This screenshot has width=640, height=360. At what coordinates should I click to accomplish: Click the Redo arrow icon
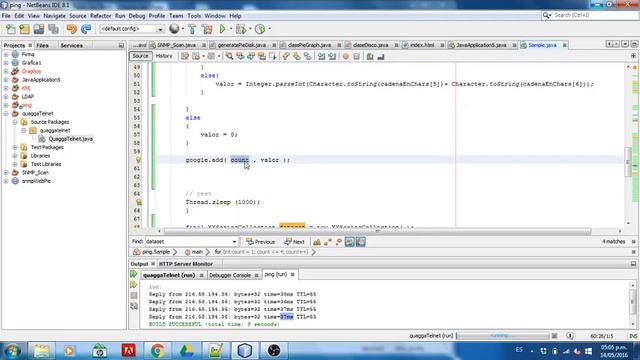point(86,29)
